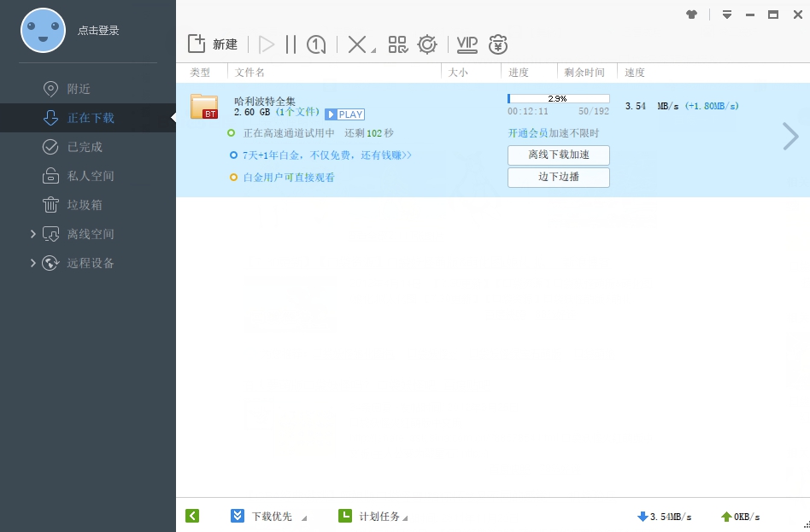Click the VIP icon in the toolbar
The height and width of the screenshot is (532, 810).
[467, 44]
